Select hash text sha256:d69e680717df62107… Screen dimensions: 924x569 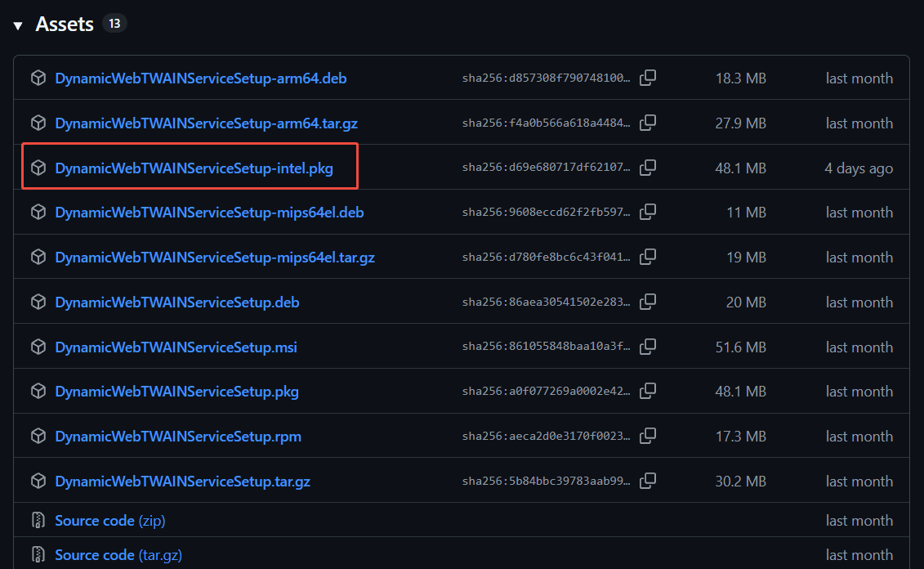click(x=546, y=168)
